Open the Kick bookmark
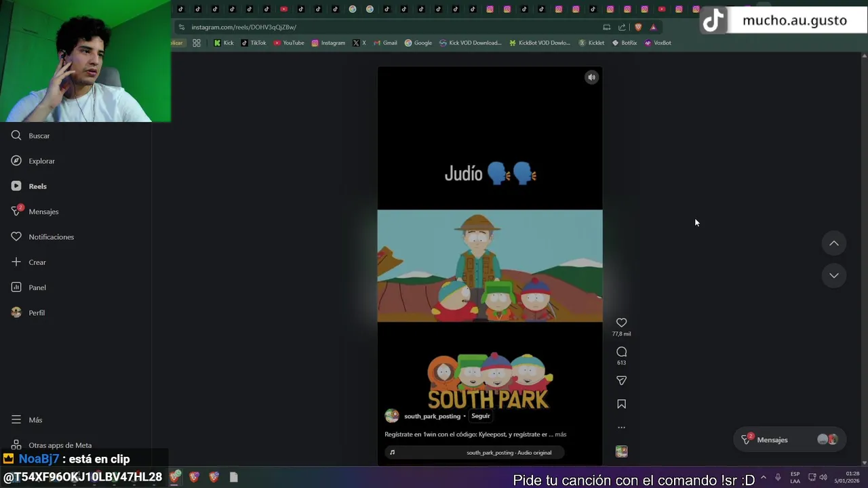Screen dimensions: 868x488 [224, 43]
